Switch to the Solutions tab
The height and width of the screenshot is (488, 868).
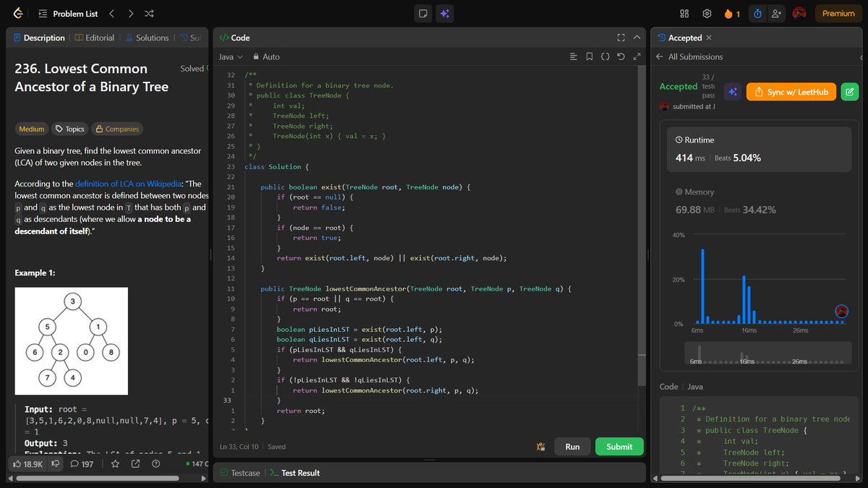(x=147, y=38)
